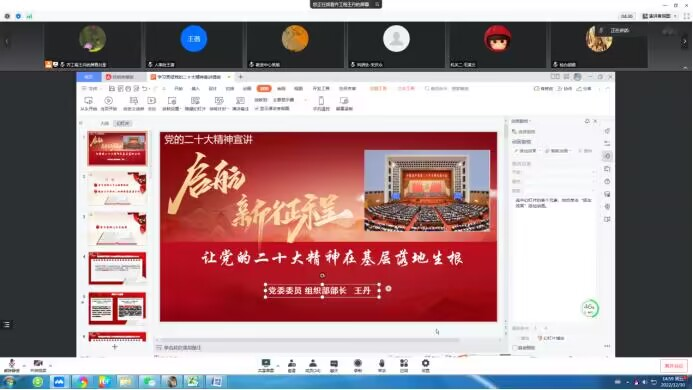
Task: Open the Insert ribbon tab
Action: click(x=195, y=89)
